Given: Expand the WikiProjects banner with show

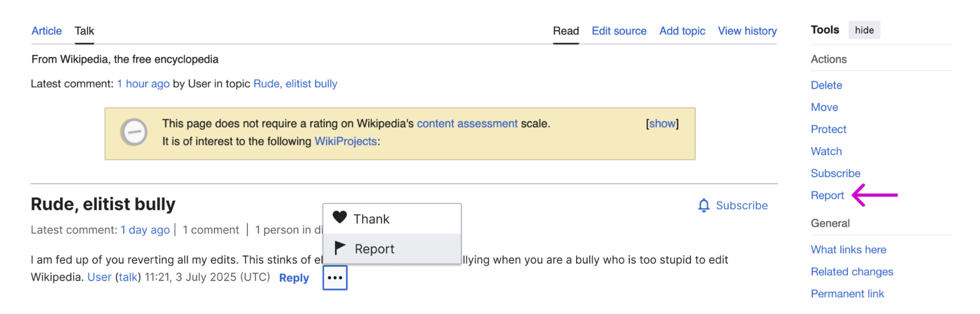Looking at the screenshot, I should [662, 124].
